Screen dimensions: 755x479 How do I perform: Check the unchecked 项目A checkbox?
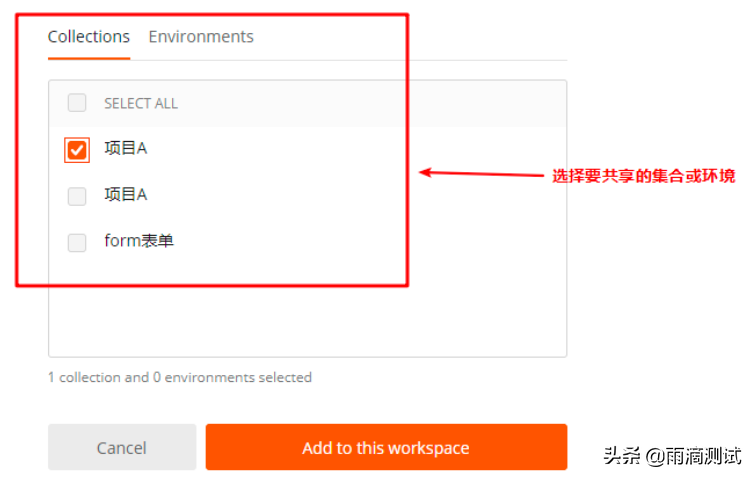point(77,196)
